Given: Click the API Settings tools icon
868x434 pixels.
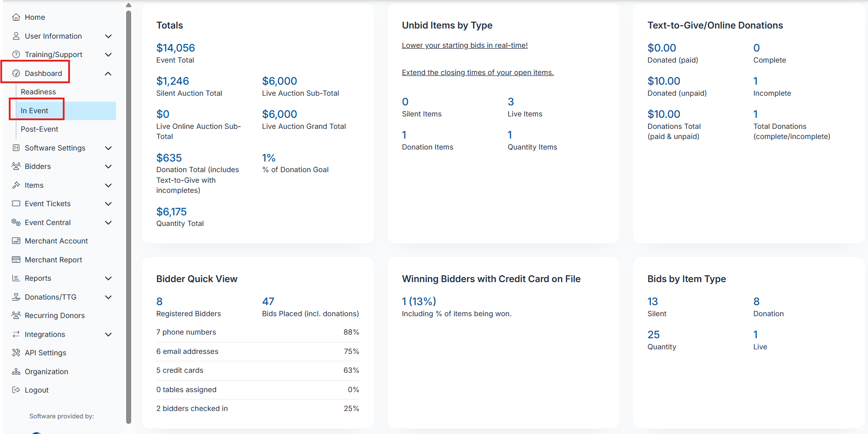Looking at the screenshot, I should (x=16, y=353).
